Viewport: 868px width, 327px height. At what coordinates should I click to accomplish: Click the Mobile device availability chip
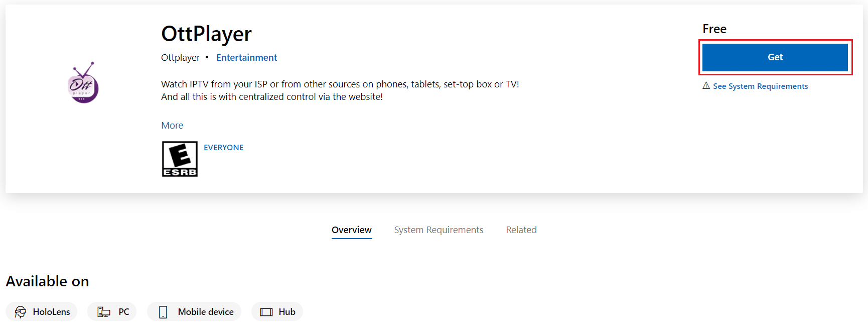point(194,311)
